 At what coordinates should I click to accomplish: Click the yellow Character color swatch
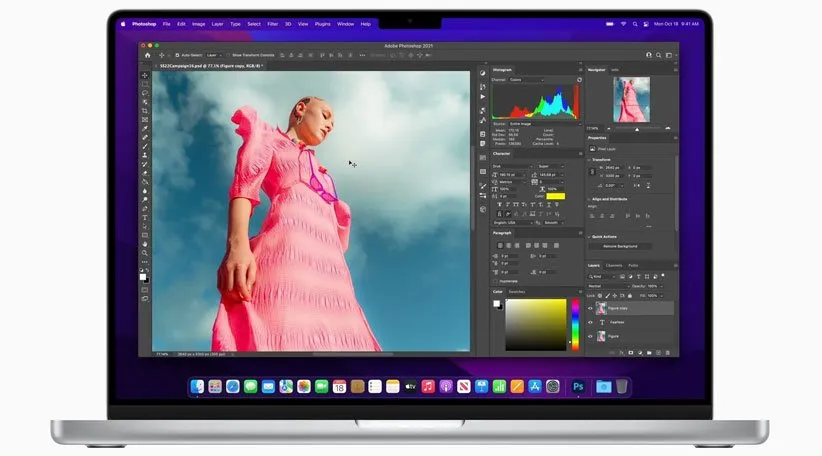tap(555, 196)
